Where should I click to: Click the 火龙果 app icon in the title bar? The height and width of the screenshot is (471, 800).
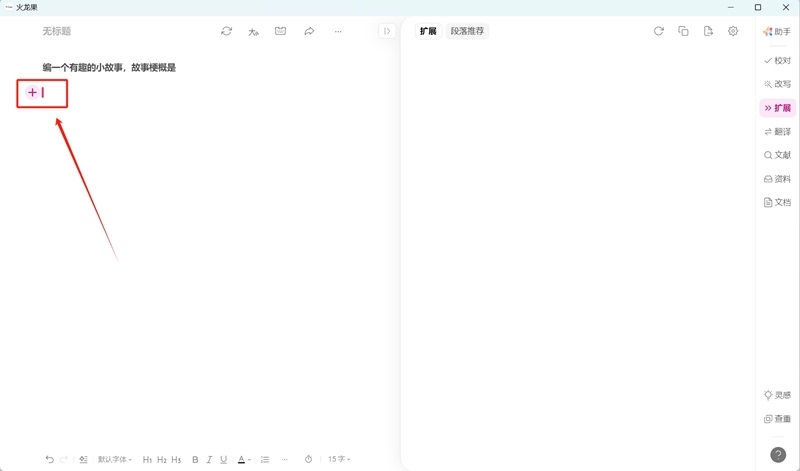[9, 7]
